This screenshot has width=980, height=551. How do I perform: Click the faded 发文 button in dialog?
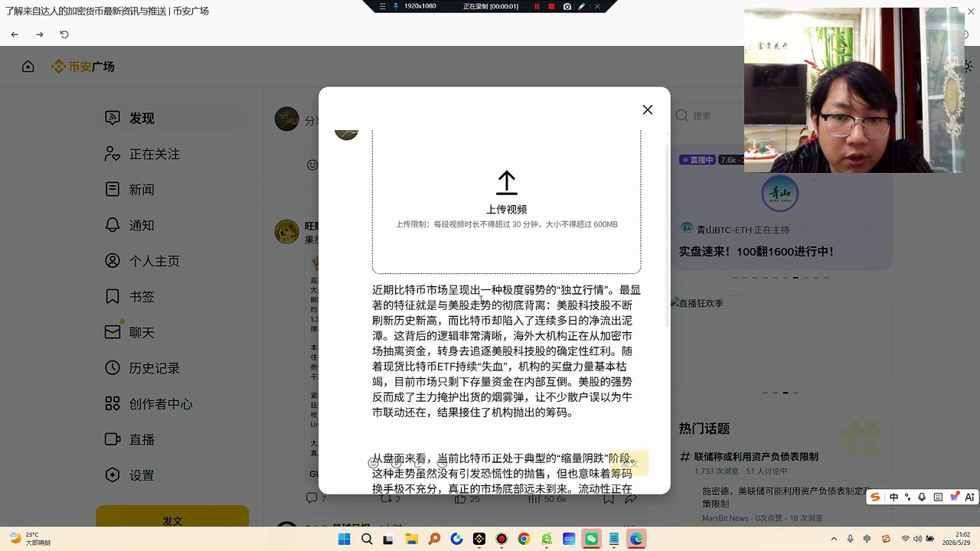[629, 463]
